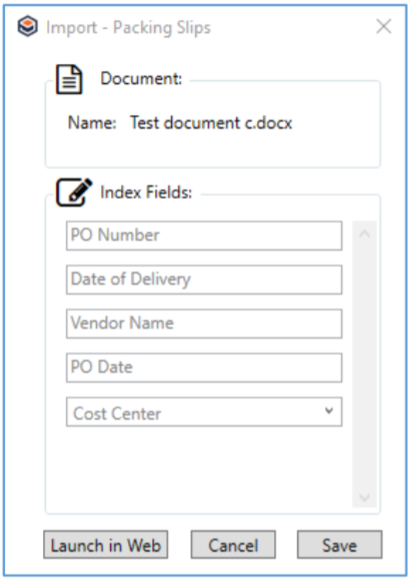Select the Vendor Name text box

click(204, 324)
